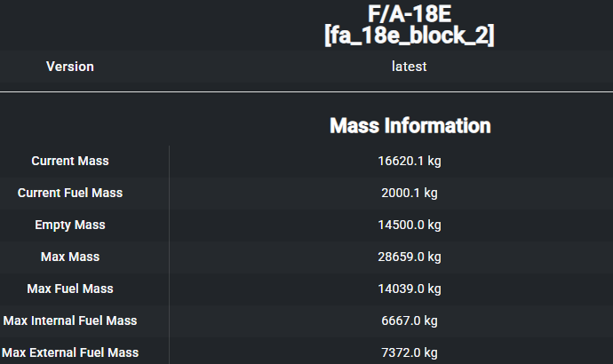Select the 7372.0 kg value
Viewport: 613px width, 364px height.
point(410,352)
